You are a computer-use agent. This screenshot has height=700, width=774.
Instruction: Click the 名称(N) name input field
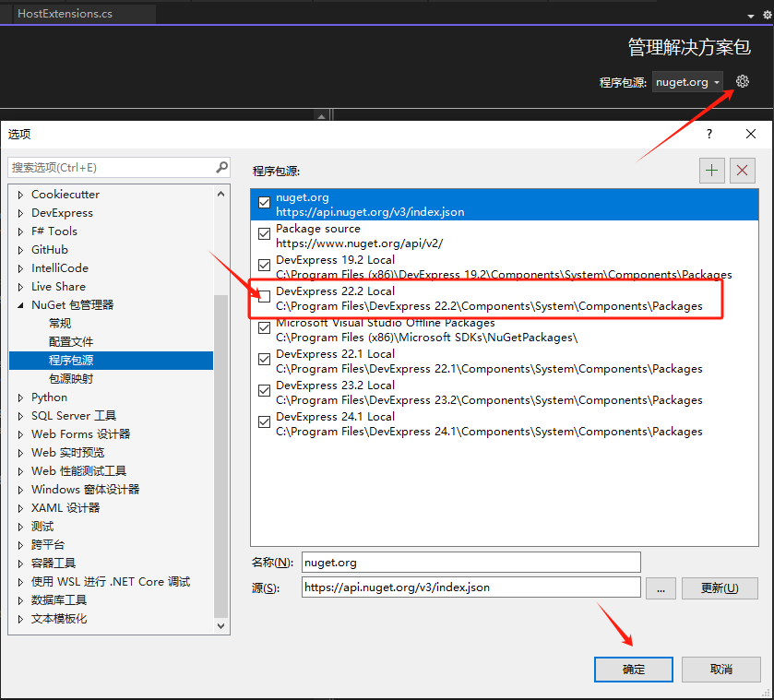pyautogui.click(x=470, y=563)
